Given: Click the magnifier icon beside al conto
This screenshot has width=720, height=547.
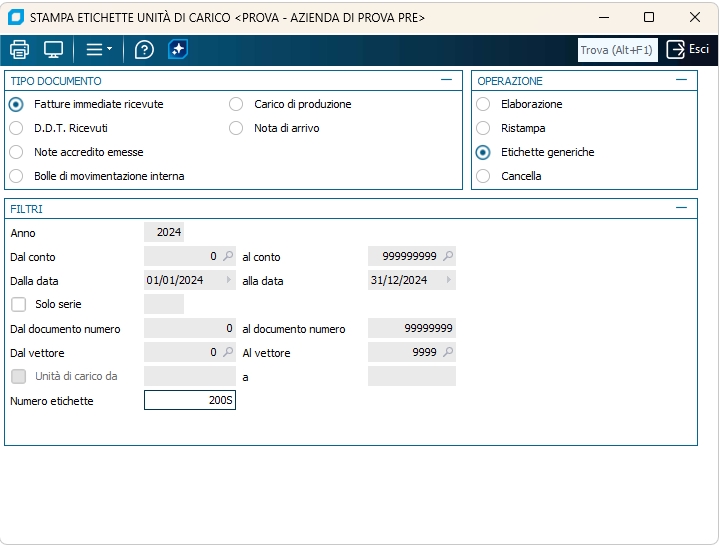Looking at the screenshot, I should [x=448, y=256].
